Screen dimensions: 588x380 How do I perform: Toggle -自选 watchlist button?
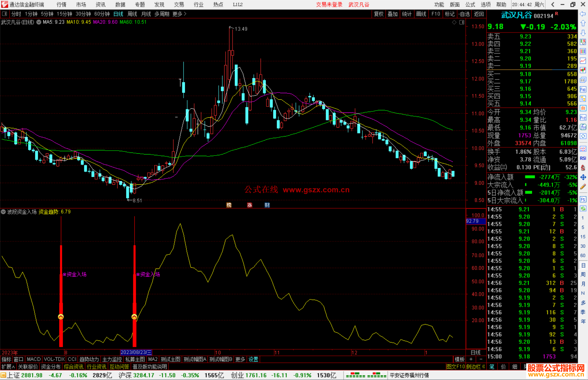tap(464, 14)
